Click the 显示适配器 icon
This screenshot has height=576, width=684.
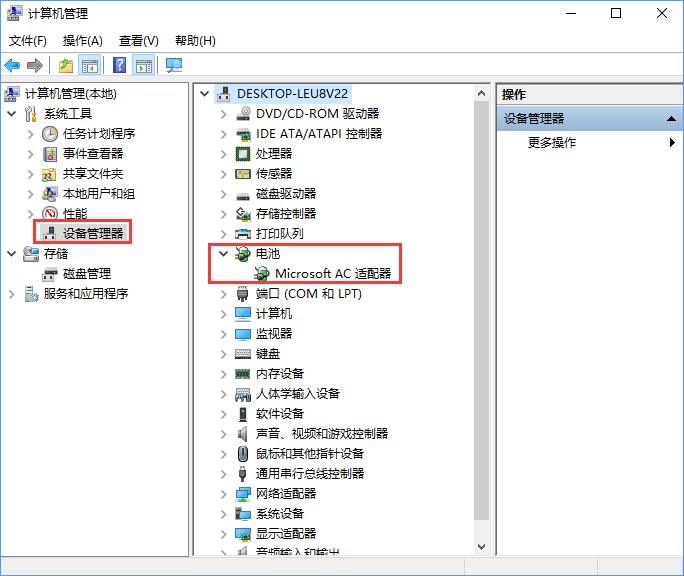pos(243,534)
